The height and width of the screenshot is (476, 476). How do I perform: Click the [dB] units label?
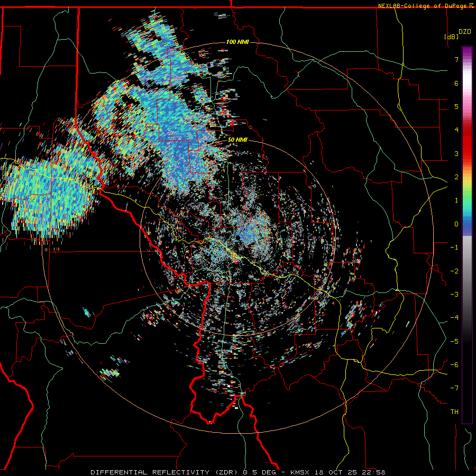451,36
